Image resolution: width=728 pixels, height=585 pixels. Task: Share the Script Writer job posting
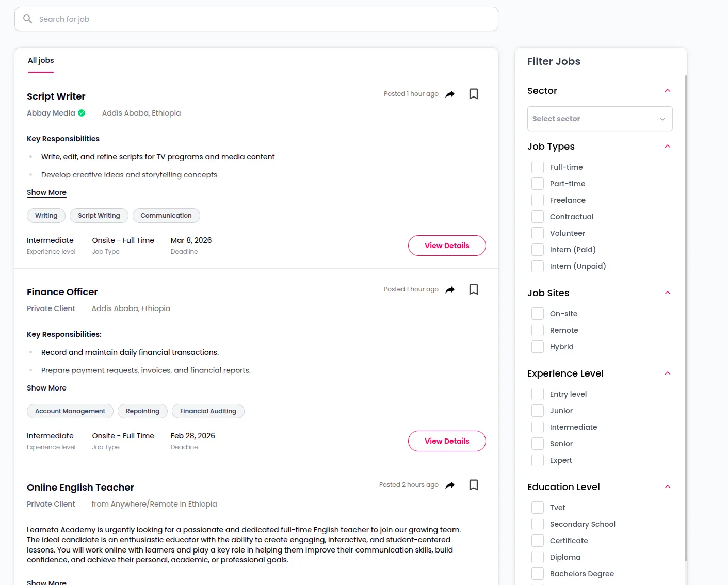[x=450, y=94]
